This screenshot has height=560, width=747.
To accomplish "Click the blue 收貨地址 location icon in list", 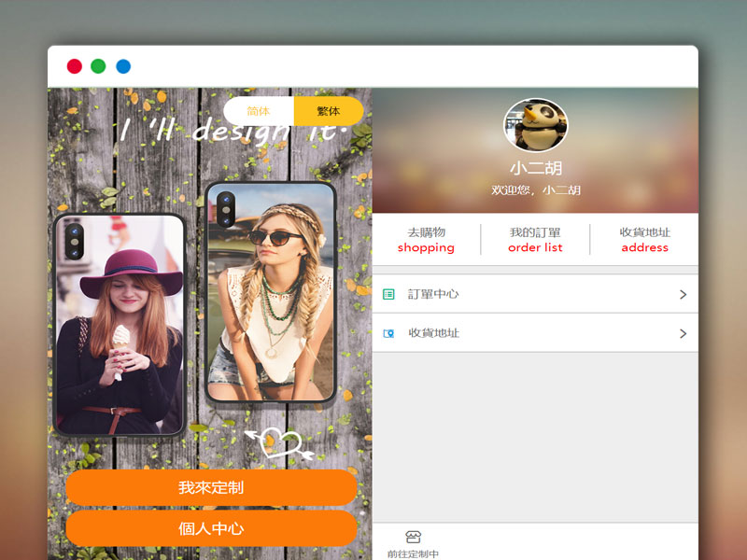I will (x=388, y=333).
